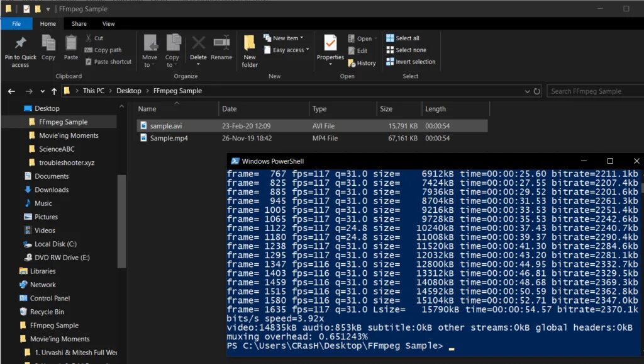Image resolution: width=644 pixels, height=364 pixels.
Task: View file History
Action: (x=362, y=63)
